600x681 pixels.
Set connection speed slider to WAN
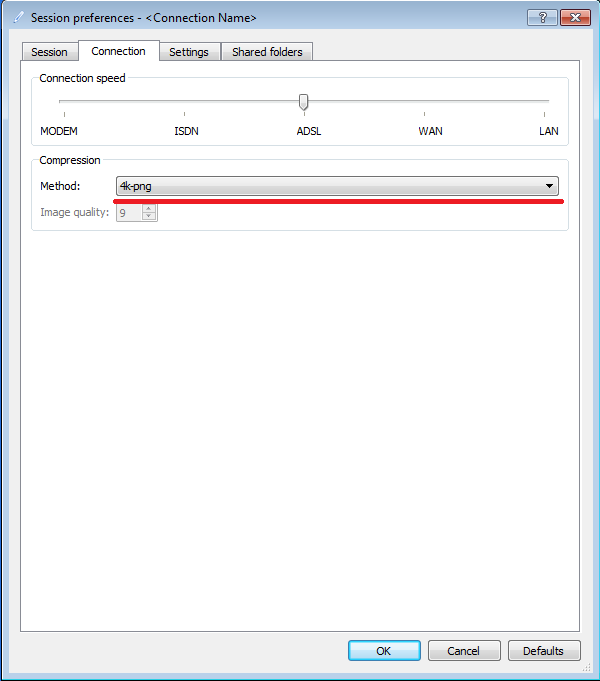coord(430,101)
